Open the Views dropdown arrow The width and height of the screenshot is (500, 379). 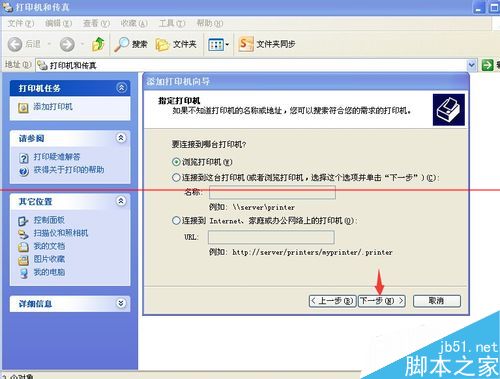point(227,44)
